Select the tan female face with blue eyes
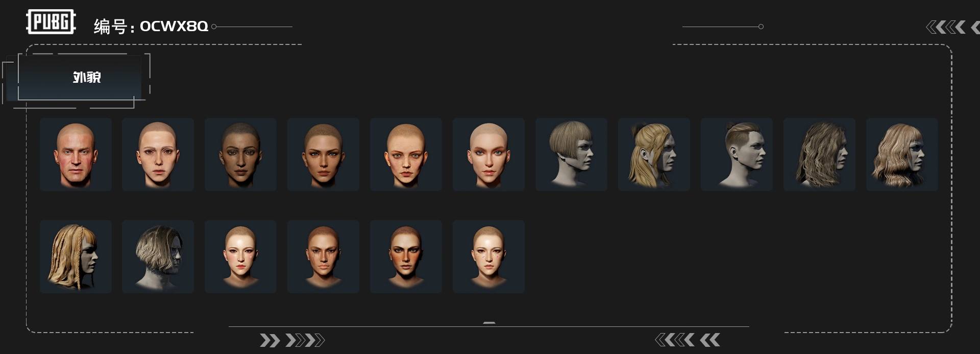980x354 pixels. (x=323, y=154)
